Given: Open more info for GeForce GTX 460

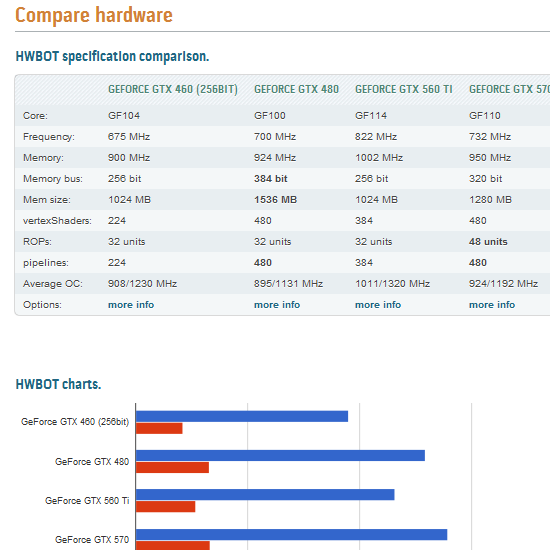Looking at the screenshot, I should (x=131, y=304).
